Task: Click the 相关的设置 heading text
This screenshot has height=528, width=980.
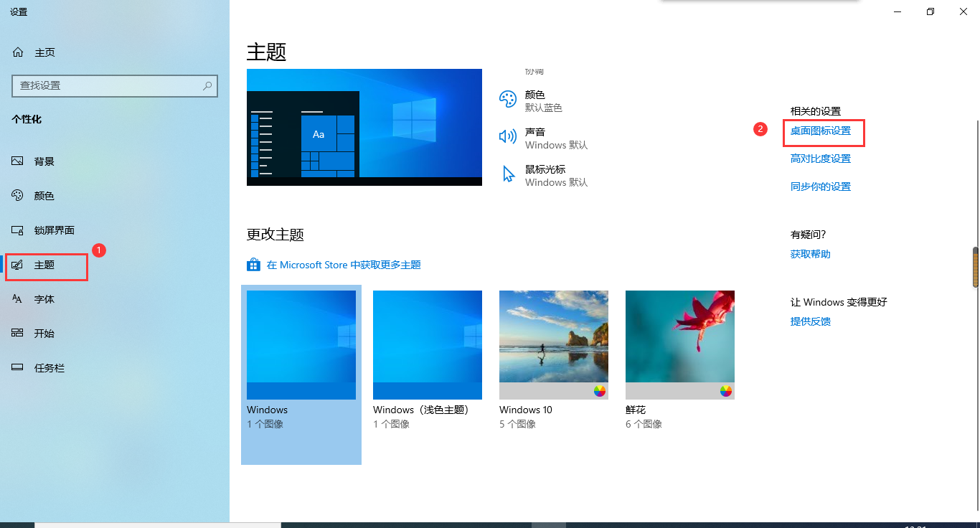Action: pyautogui.click(x=816, y=111)
